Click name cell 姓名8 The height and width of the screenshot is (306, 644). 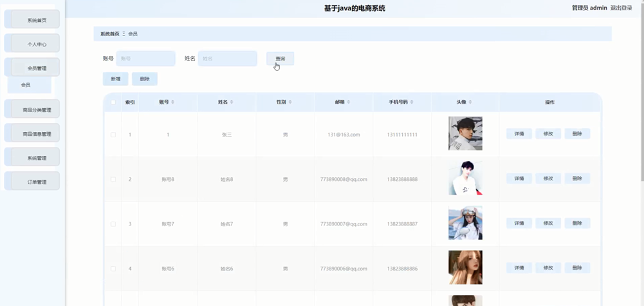226,179
